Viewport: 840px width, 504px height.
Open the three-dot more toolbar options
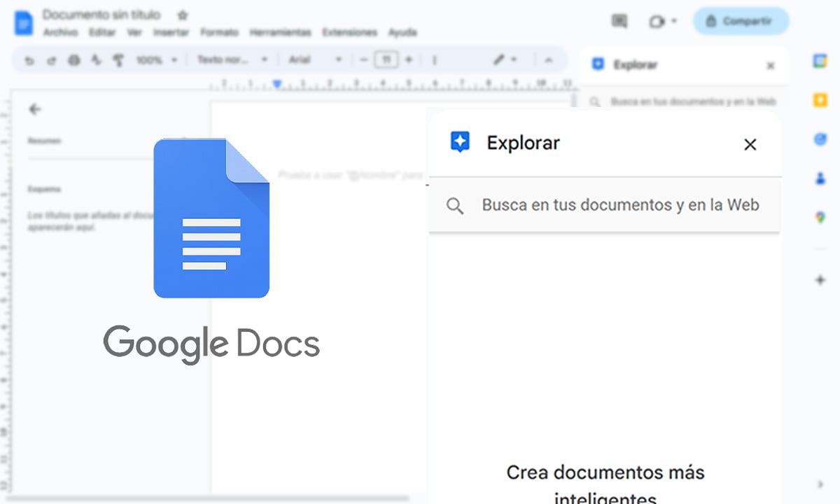pyautogui.click(x=435, y=60)
